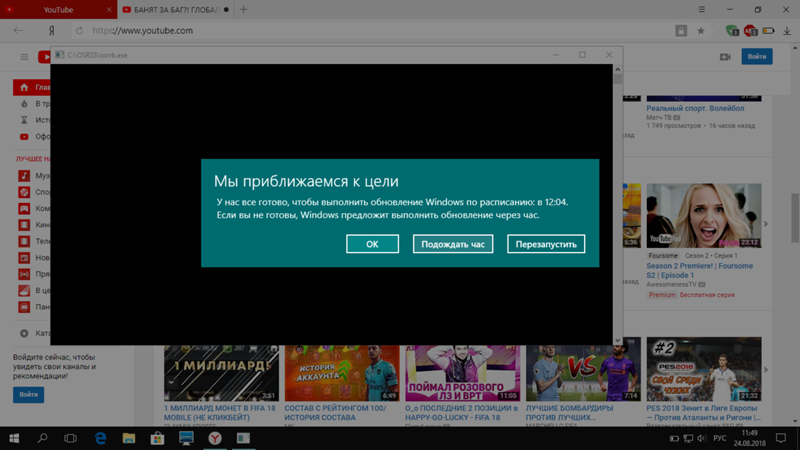Open the Windows Start menu
Image resolution: width=800 pixels, height=450 pixels.
click(14, 438)
